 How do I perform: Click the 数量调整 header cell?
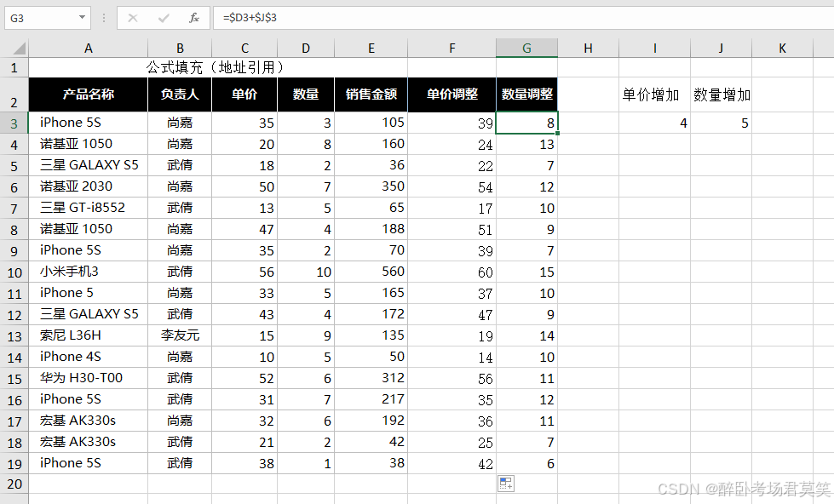tap(526, 94)
